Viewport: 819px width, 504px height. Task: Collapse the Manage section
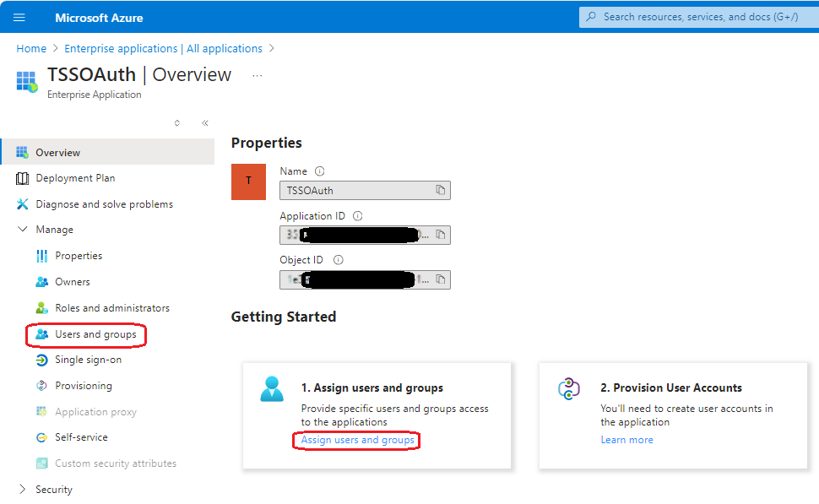pyautogui.click(x=23, y=230)
